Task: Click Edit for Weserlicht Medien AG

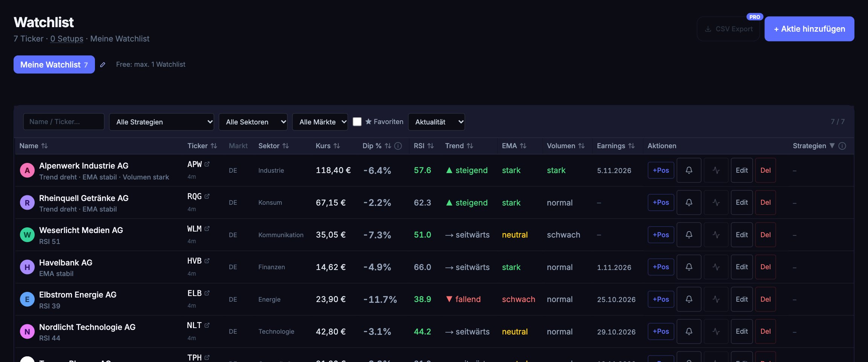Action: 742,235
